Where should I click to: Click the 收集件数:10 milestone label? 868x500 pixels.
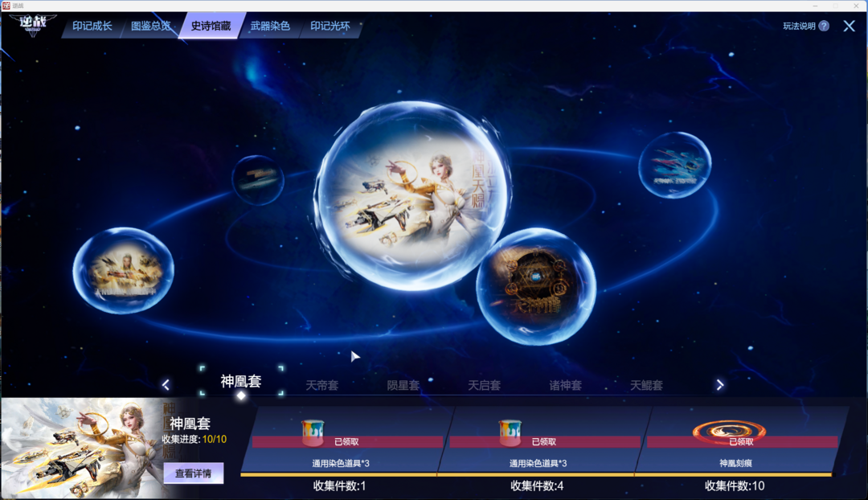(735, 486)
